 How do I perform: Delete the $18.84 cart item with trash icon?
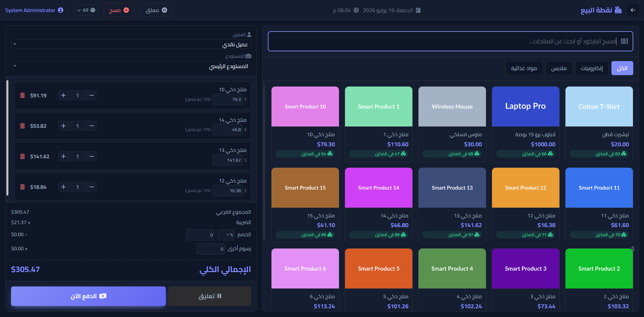[x=23, y=187]
